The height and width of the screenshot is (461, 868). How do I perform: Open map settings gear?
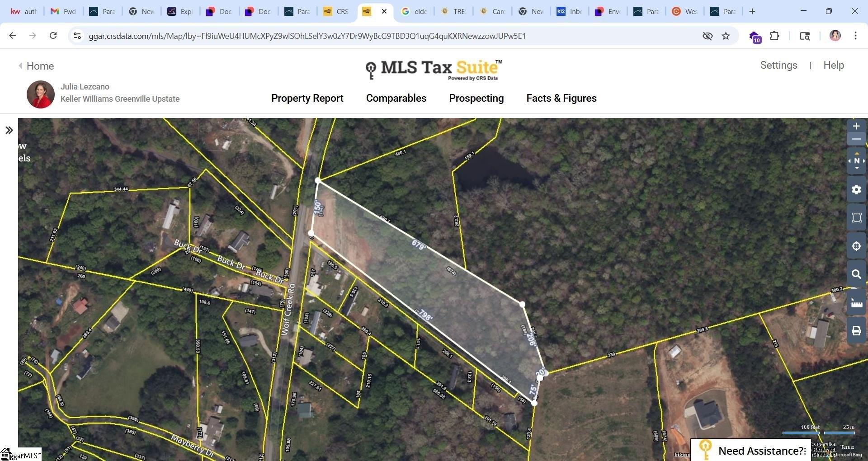pos(856,190)
